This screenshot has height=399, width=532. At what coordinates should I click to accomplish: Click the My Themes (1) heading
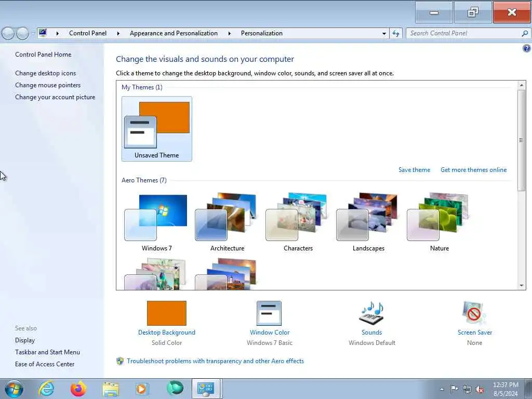point(142,87)
